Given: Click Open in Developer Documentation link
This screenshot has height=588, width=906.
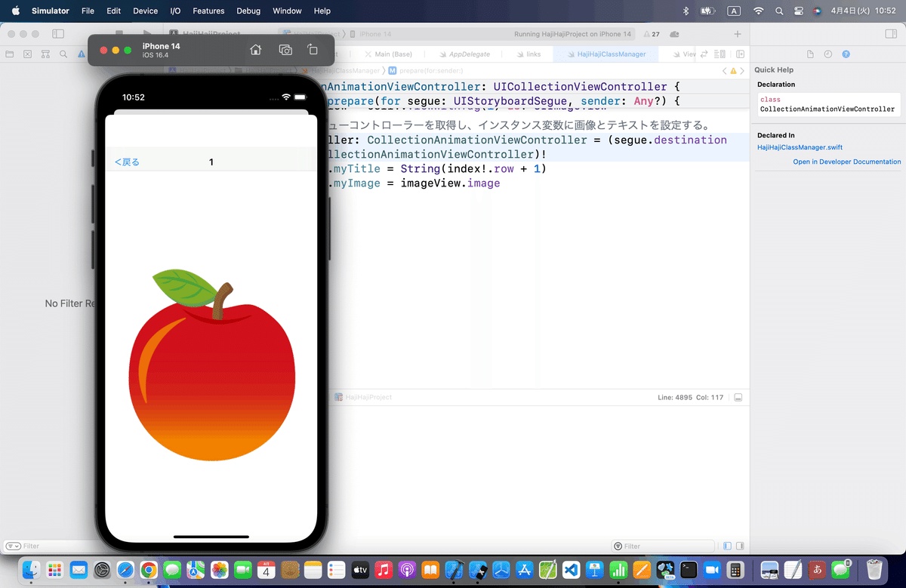Looking at the screenshot, I should click(x=846, y=162).
